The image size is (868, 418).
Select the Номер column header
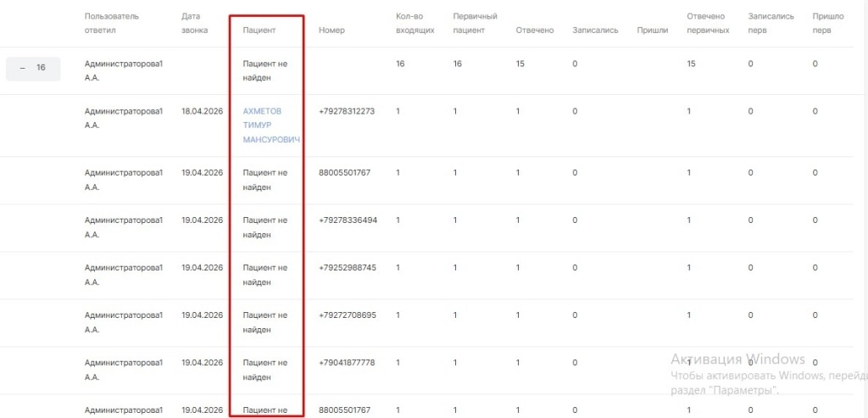(x=331, y=31)
